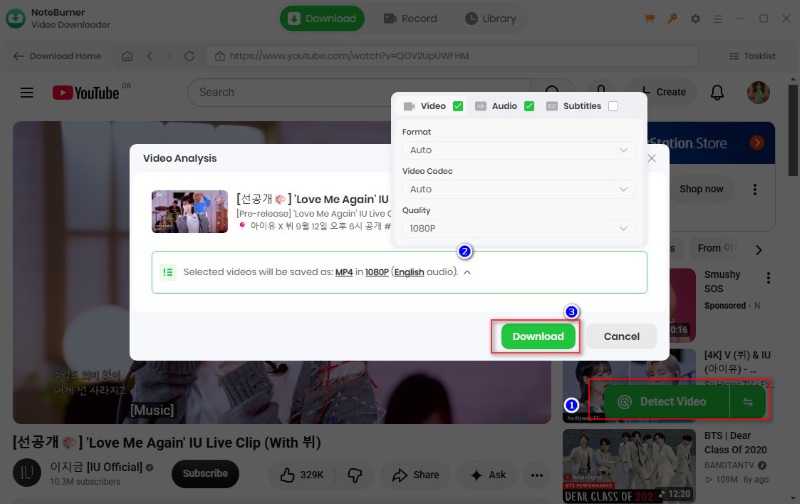The width and height of the screenshot is (800, 504).
Task: Open more actions ellipsis under video
Action: [x=537, y=475]
